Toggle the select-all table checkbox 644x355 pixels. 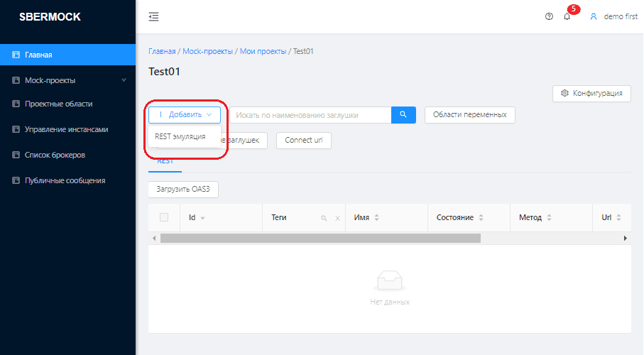pos(164,217)
